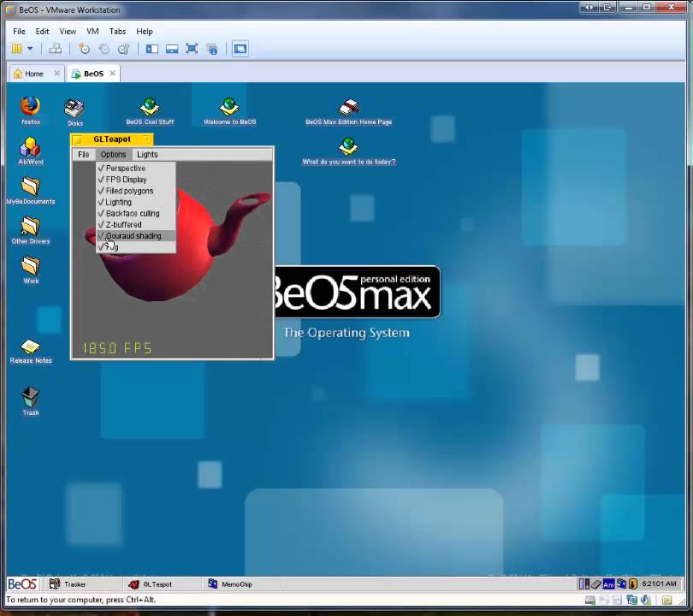
Task: Close the BeOS tab
Action: click(x=113, y=73)
